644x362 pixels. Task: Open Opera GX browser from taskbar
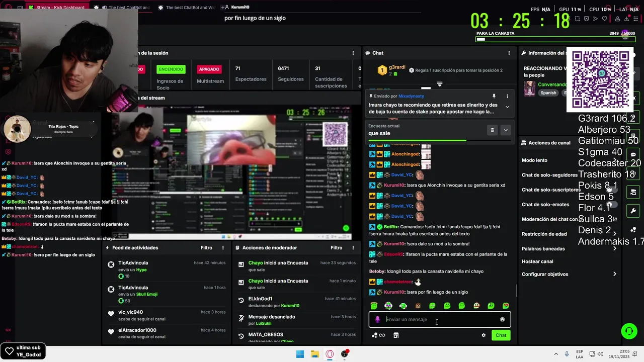tap(330, 354)
